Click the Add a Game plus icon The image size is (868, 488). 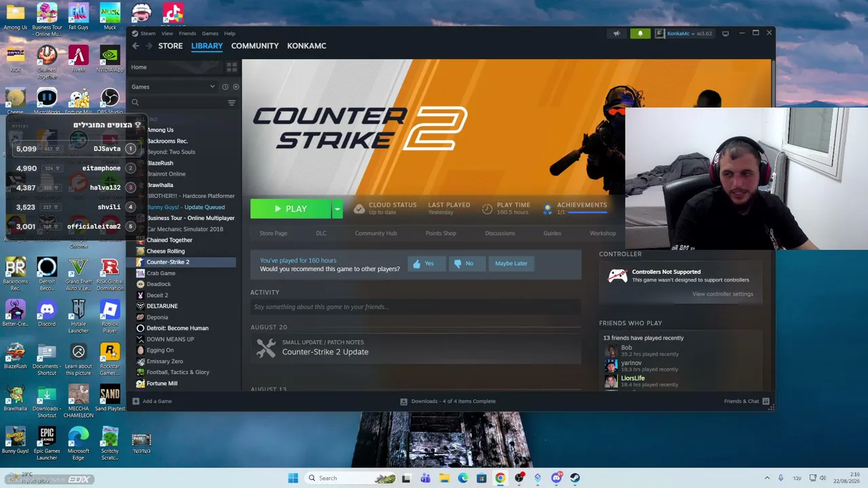136,401
